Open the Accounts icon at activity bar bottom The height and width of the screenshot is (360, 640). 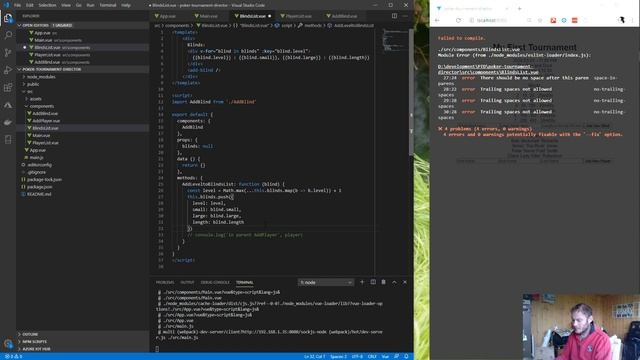tap(8, 344)
